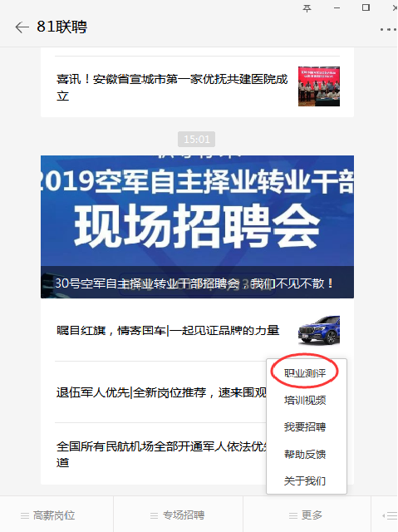Open the 高薪岗位 bottom menu
This screenshot has width=398, height=532.
(x=48, y=515)
